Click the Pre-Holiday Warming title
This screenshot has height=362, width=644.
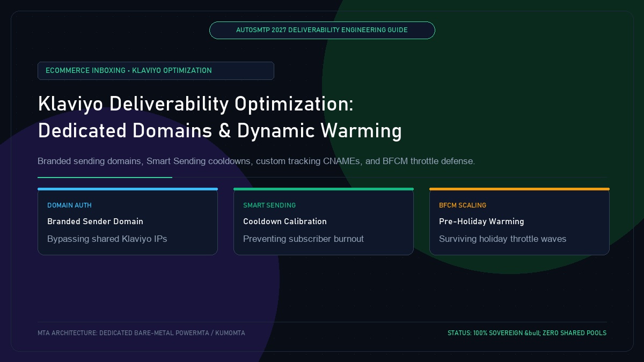click(481, 221)
